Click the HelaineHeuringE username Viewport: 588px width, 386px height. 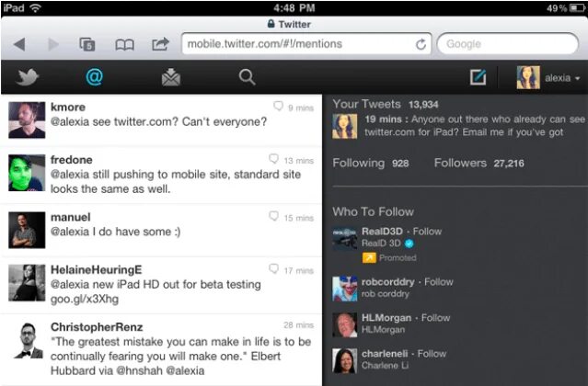[x=97, y=270]
